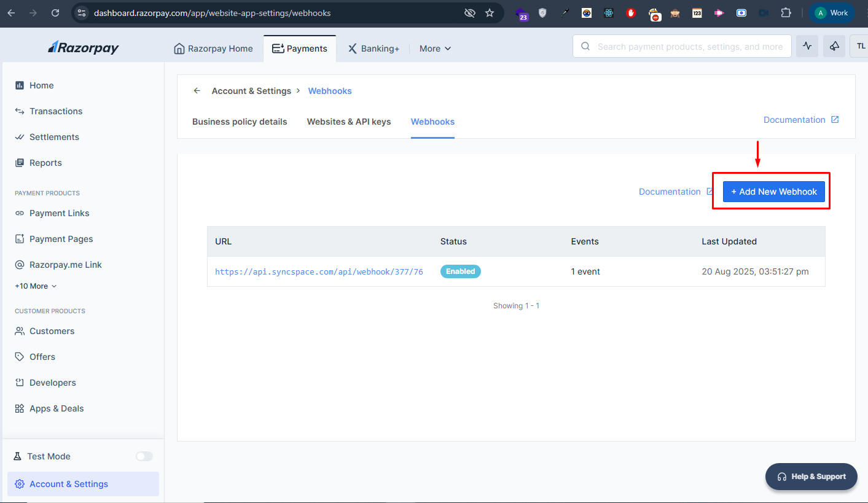Open the Work profile menu in Chrome

coord(831,13)
